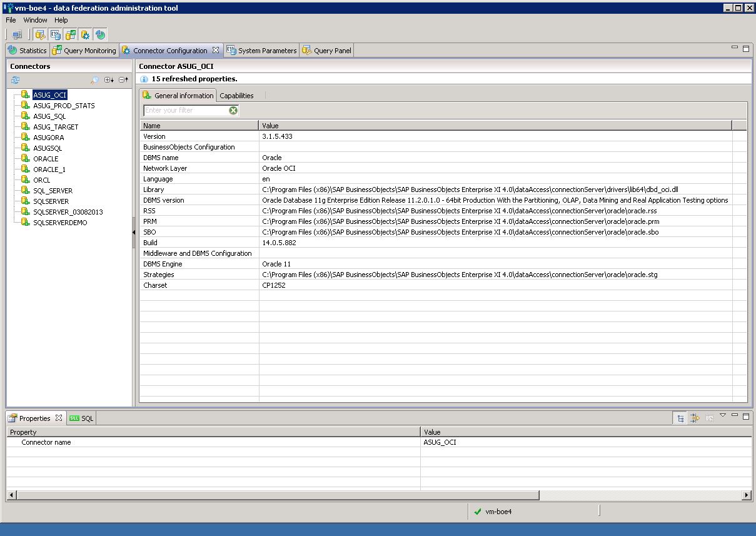Select the ASUGORA connector
The height and width of the screenshot is (536, 756).
[48, 138]
